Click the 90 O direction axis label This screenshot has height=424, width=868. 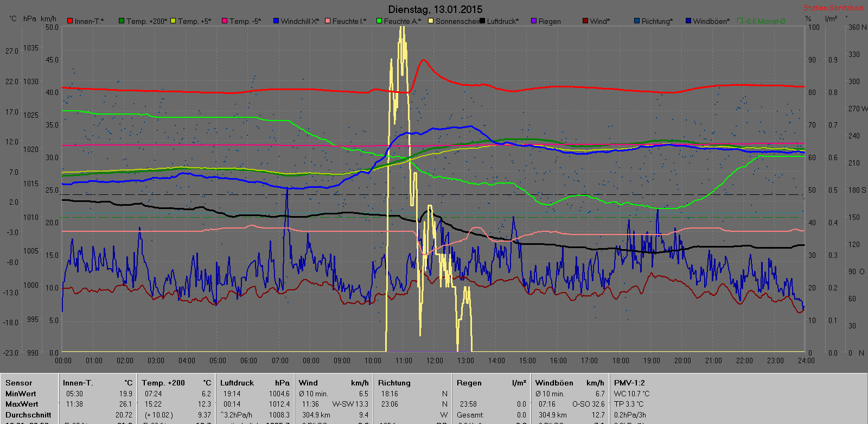pos(857,271)
